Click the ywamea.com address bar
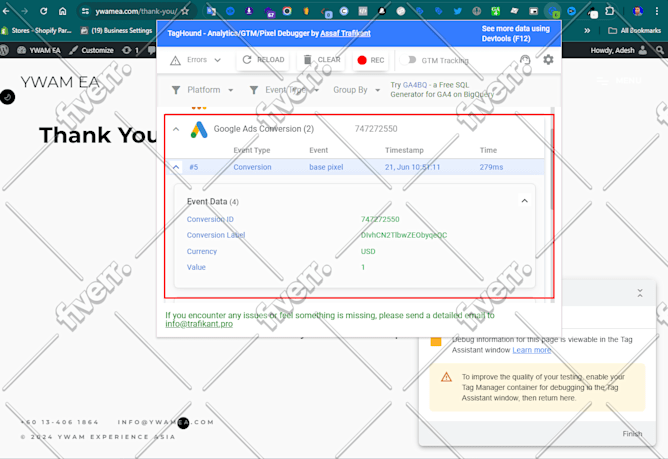Screen dimensions: 668x459 coord(136,11)
